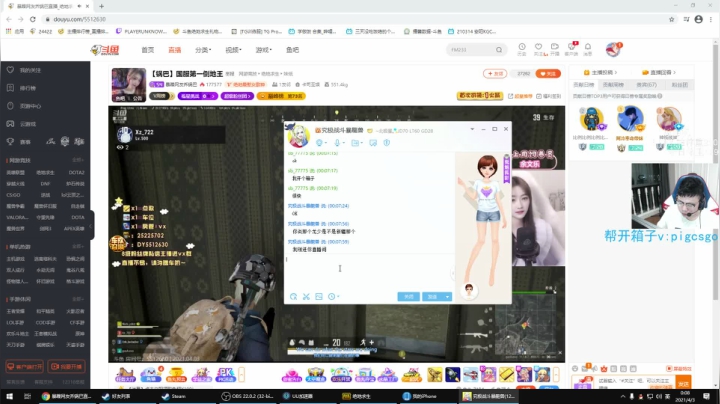The image size is (720, 404).
Task: Click the send-image icon in chat
Action: pos(319,297)
